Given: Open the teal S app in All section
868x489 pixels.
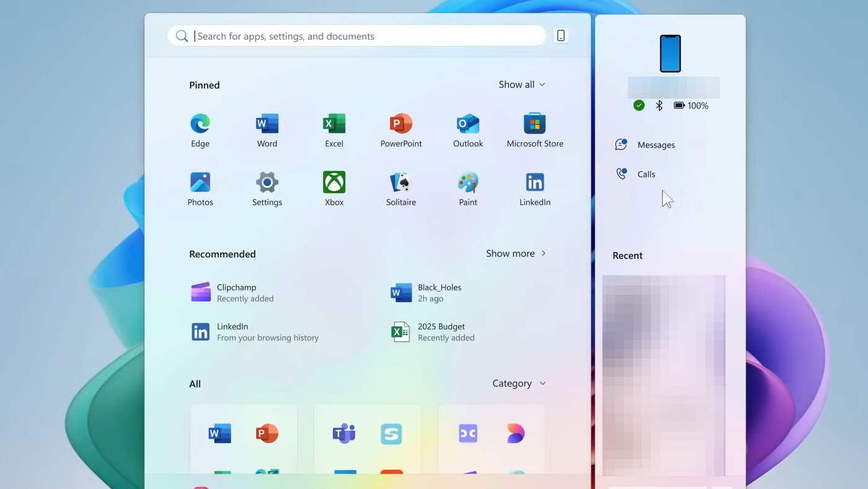Looking at the screenshot, I should [x=391, y=433].
